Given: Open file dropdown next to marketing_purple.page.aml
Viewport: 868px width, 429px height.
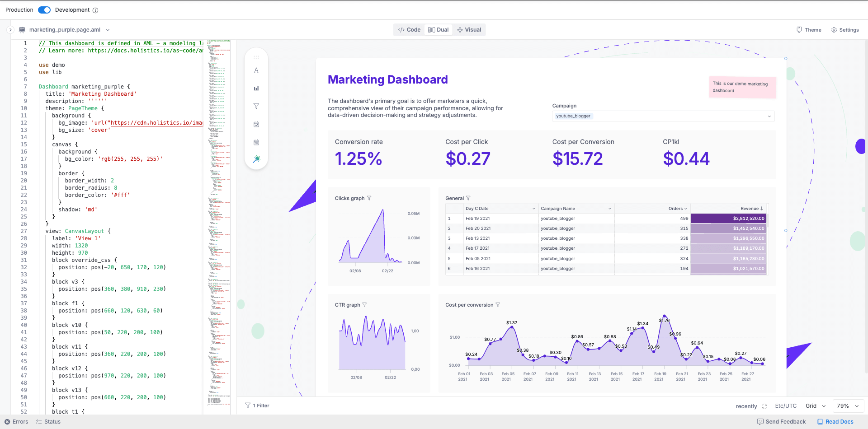Looking at the screenshot, I should click(108, 30).
